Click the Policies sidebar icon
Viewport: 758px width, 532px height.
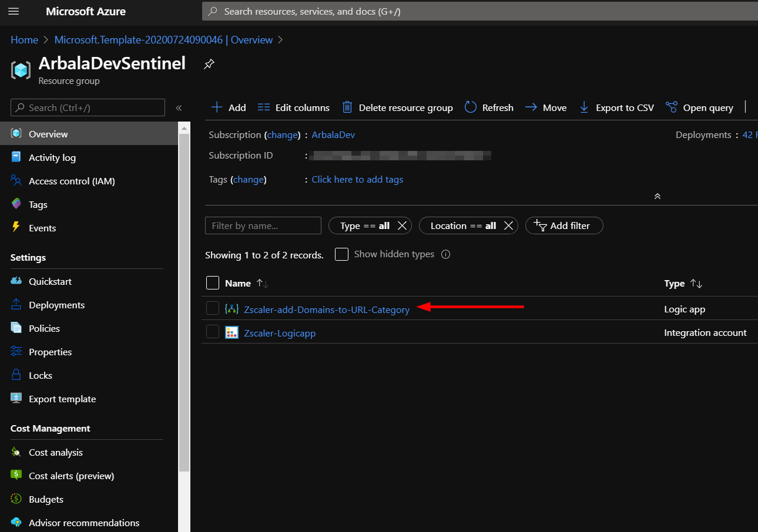(16, 328)
